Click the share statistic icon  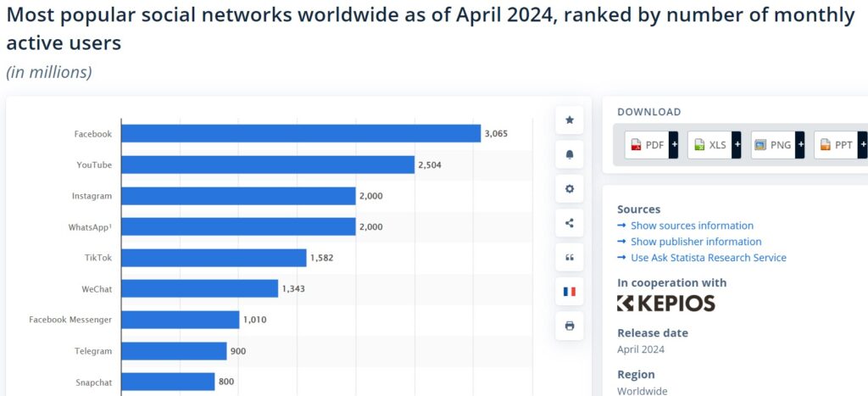[x=569, y=223]
